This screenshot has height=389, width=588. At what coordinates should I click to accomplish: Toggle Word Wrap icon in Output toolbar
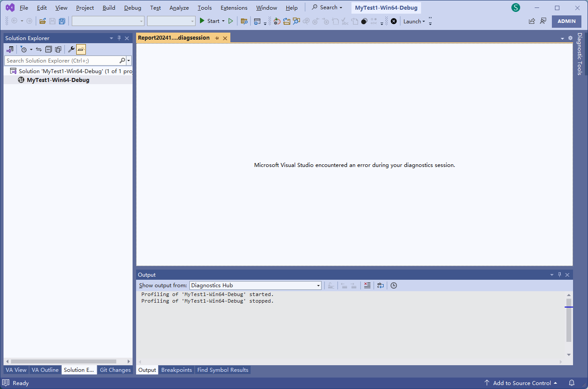[381, 285]
